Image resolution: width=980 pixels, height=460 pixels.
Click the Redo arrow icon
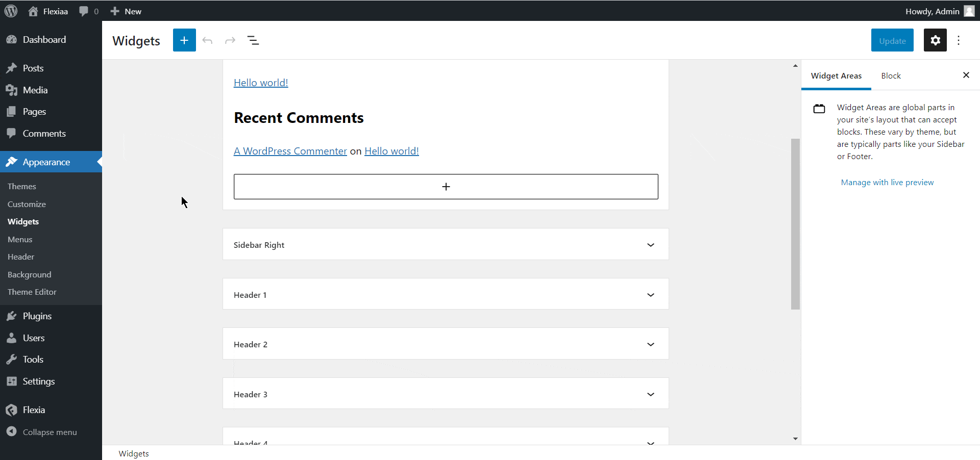[230, 40]
